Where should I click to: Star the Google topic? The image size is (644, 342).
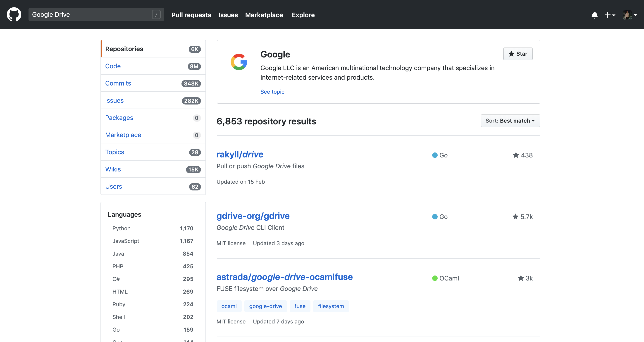tap(518, 54)
